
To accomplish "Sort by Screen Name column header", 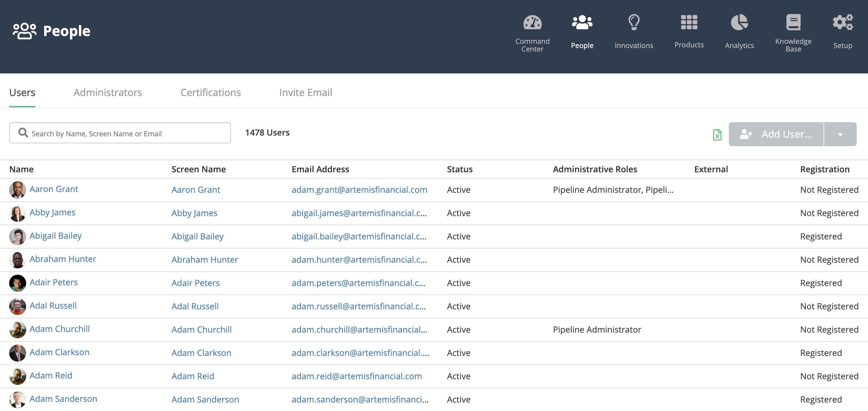I will pos(198,169).
